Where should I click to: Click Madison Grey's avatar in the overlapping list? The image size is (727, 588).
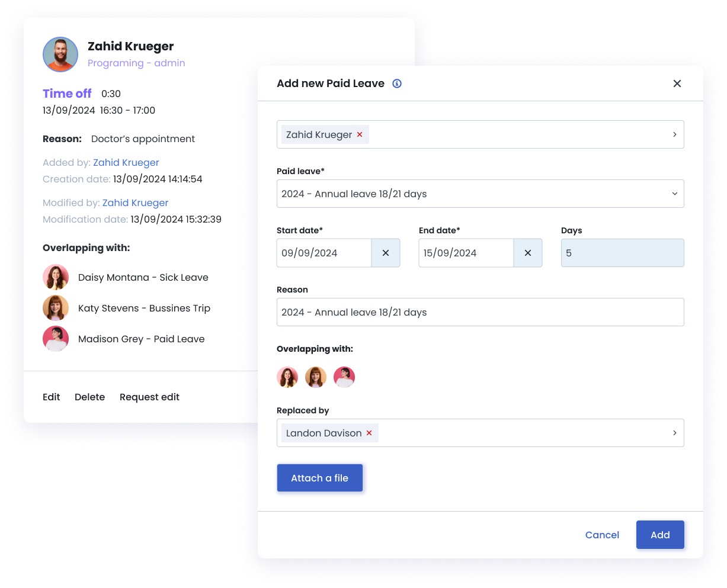tap(56, 339)
